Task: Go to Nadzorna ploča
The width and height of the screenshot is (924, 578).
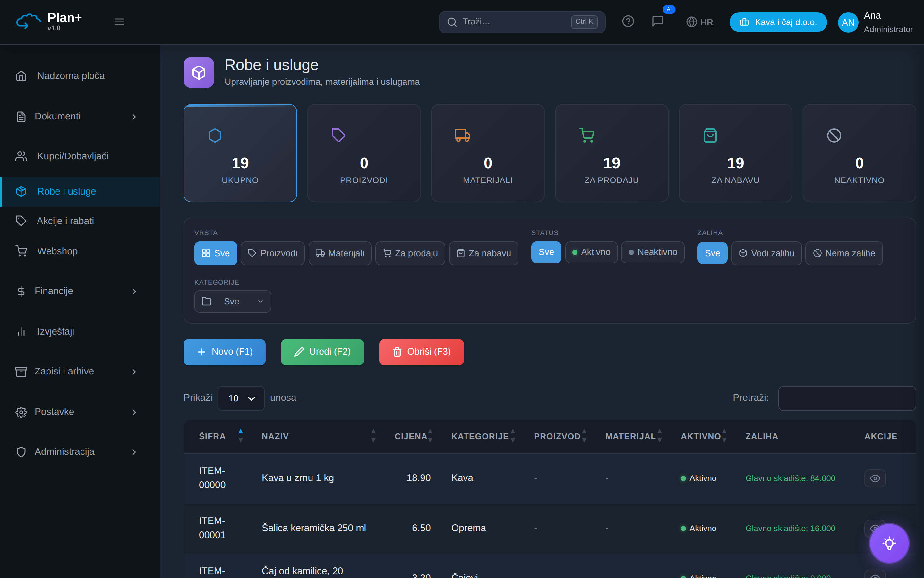Action: point(71,76)
